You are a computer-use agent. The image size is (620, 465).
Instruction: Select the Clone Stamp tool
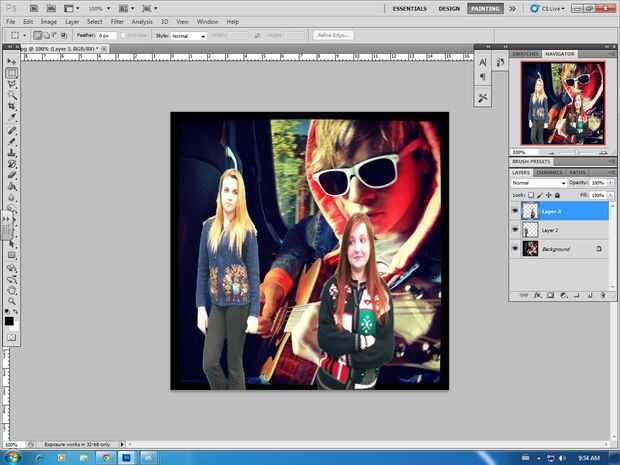coord(12,153)
